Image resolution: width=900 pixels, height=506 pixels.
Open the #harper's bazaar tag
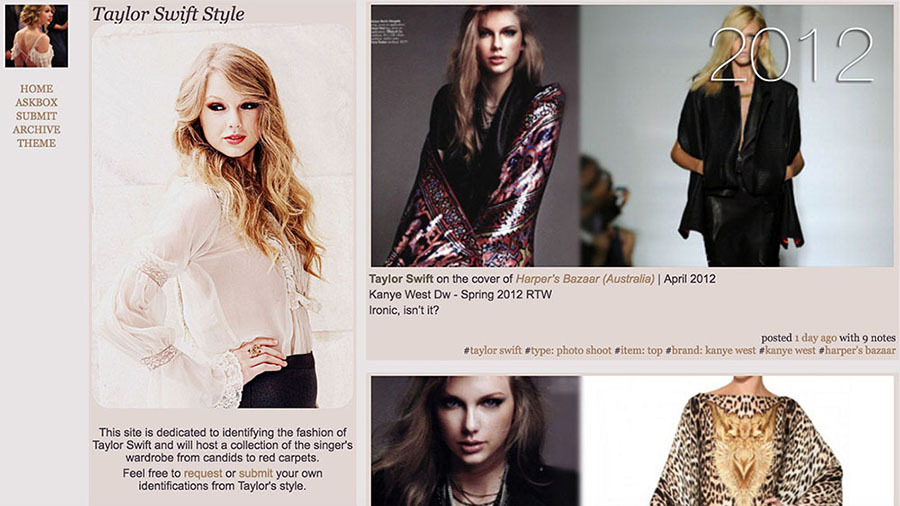857,350
